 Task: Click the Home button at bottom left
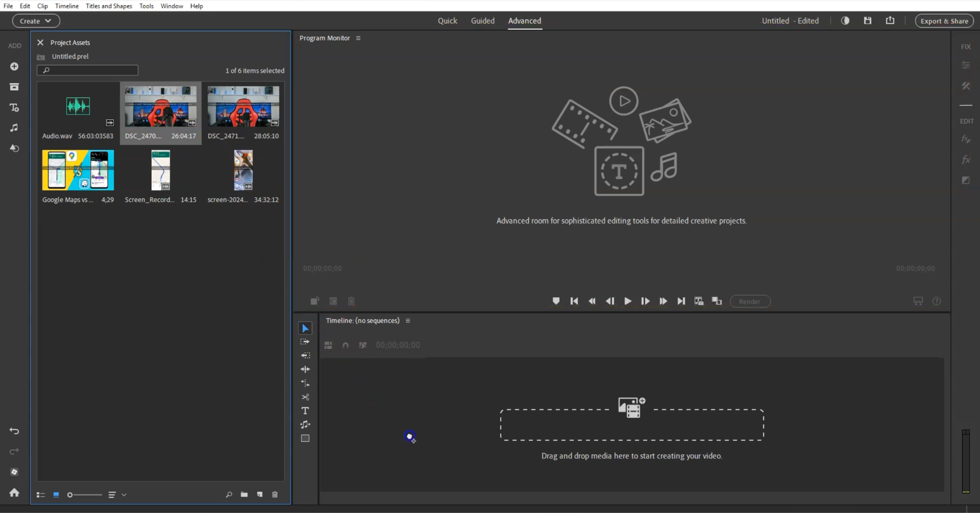(x=14, y=492)
